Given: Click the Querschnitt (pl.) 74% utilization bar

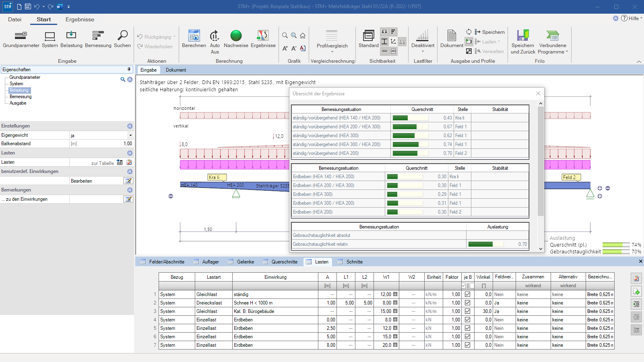Looking at the screenshot, I should tap(616, 245).
